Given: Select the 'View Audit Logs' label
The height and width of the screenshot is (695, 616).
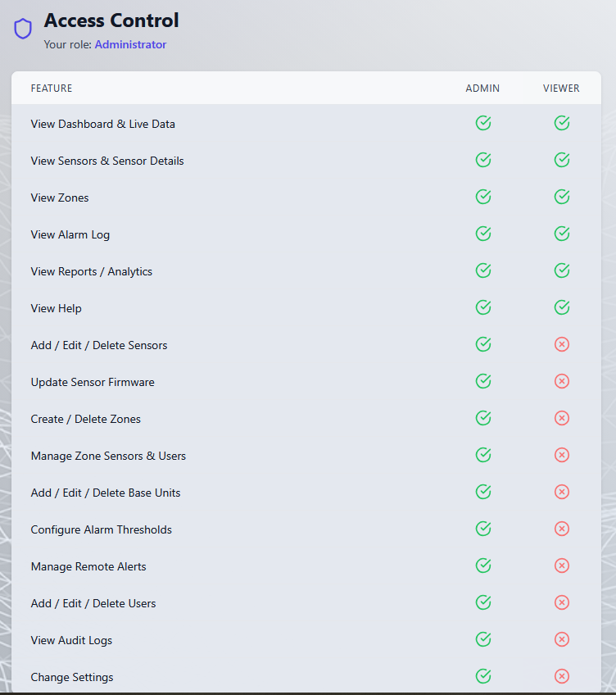Looking at the screenshot, I should coord(71,640).
